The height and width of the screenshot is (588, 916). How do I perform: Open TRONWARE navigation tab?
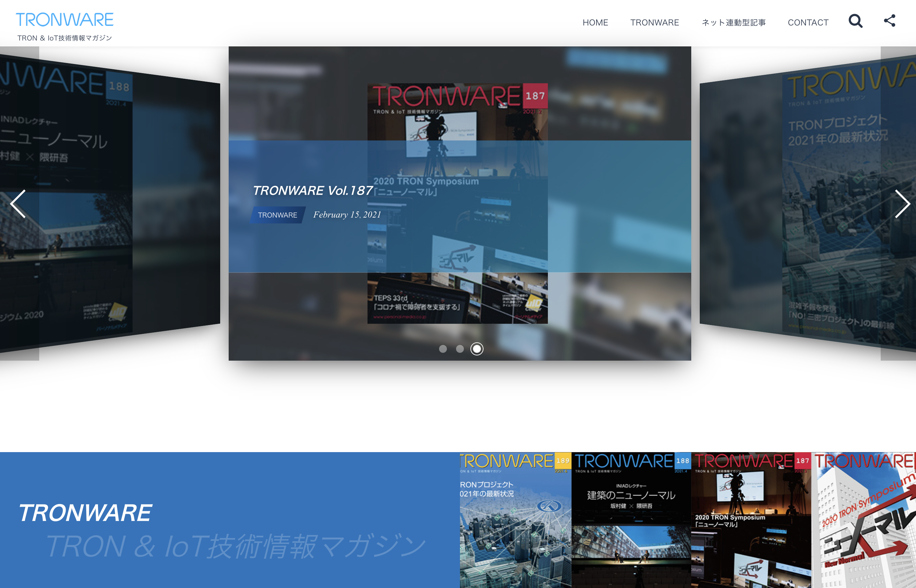pyautogui.click(x=654, y=23)
